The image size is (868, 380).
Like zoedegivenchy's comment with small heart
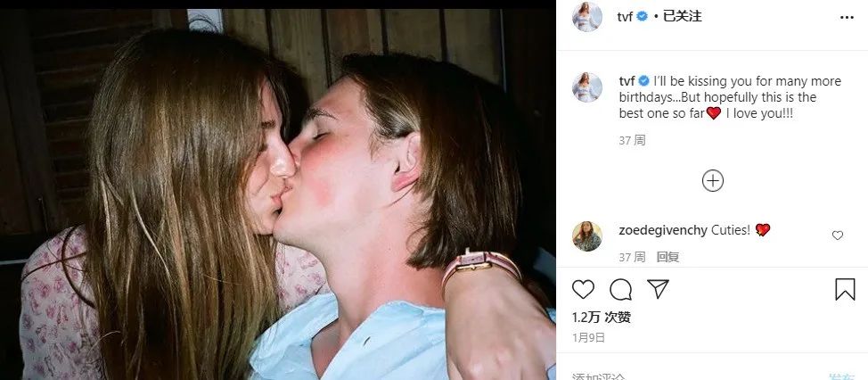coord(838,235)
